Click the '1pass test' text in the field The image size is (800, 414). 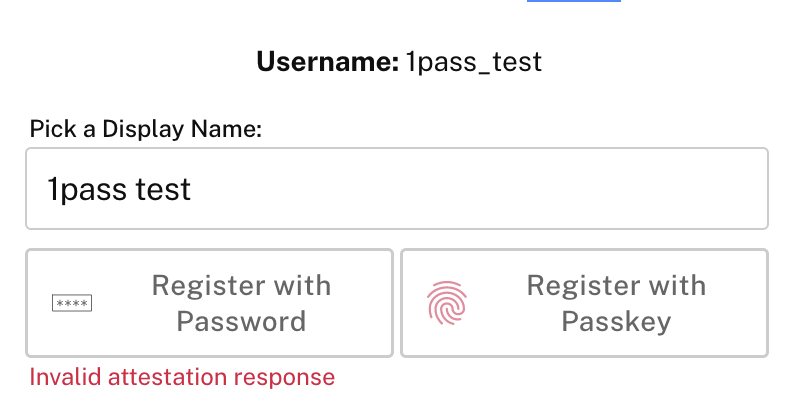(119, 189)
